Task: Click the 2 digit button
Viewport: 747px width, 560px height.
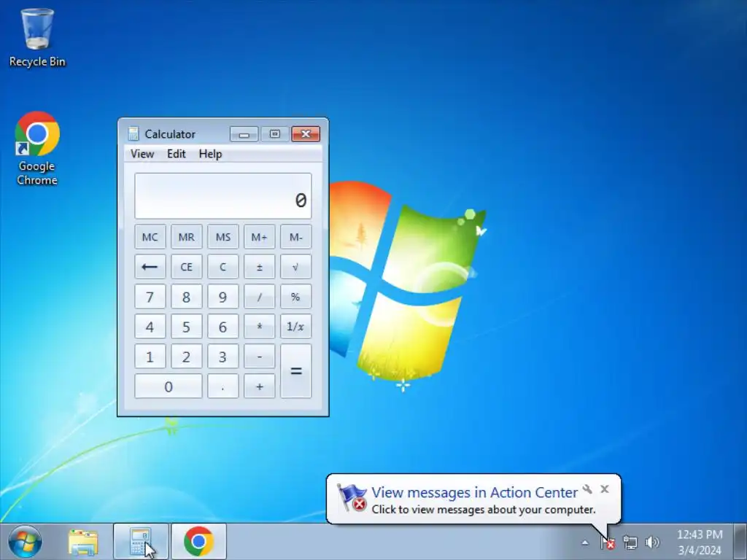Action: [186, 357]
